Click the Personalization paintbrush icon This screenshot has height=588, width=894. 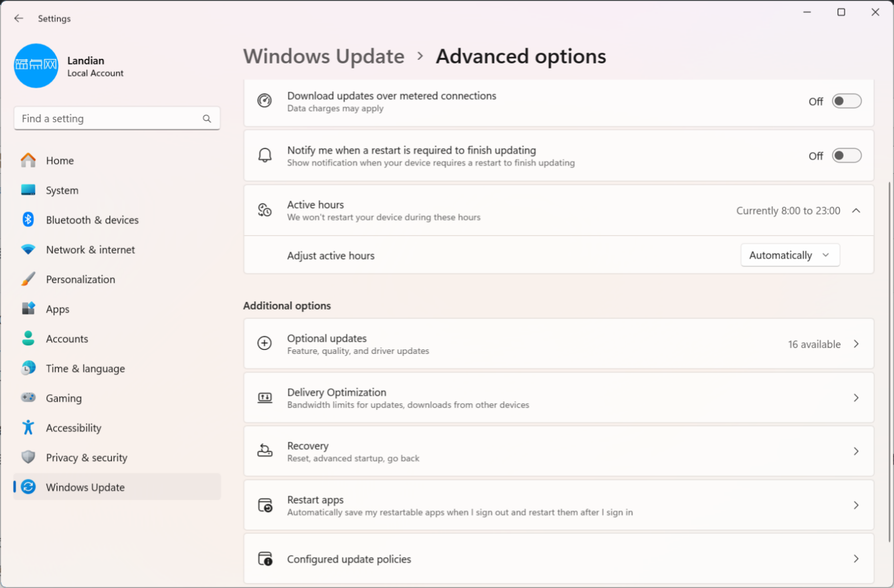tap(28, 279)
